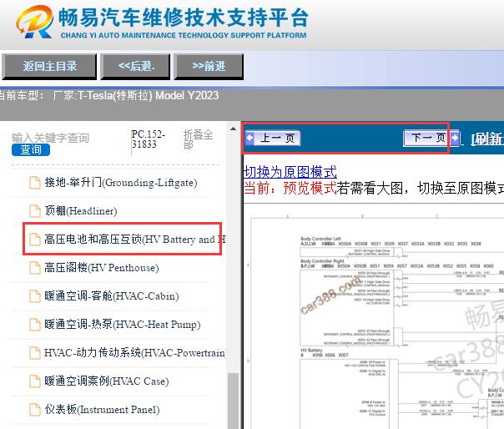The width and height of the screenshot is (504, 429).
Task: Open 接地-举升门 (Grounding-Liftgate) item
Action: click(121, 183)
